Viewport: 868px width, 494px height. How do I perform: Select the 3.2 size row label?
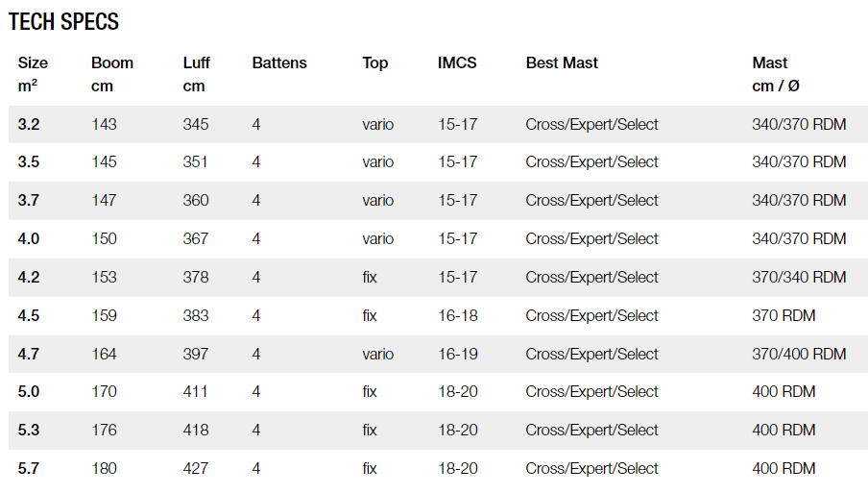point(29,125)
